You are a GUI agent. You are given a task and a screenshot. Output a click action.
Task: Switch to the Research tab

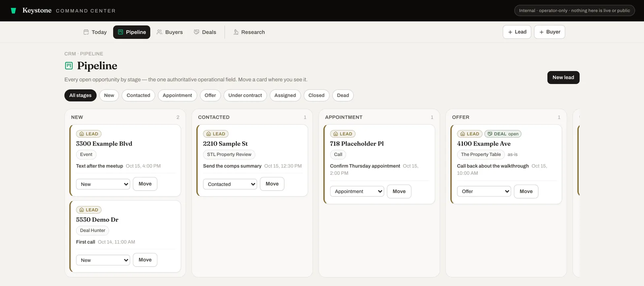pos(249,32)
